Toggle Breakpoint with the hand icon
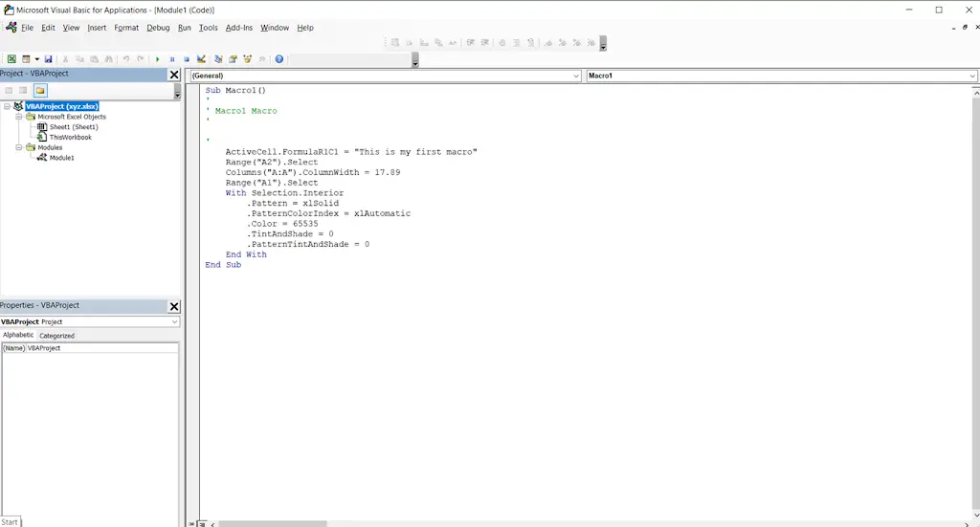 pos(501,42)
